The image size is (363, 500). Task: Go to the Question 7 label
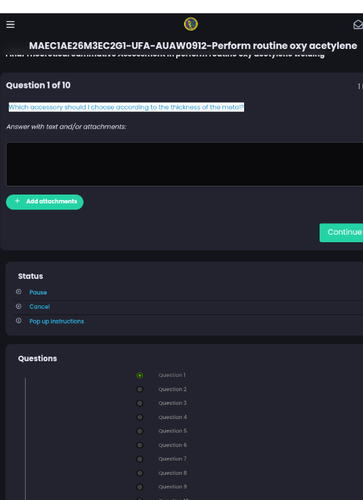tap(173, 459)
